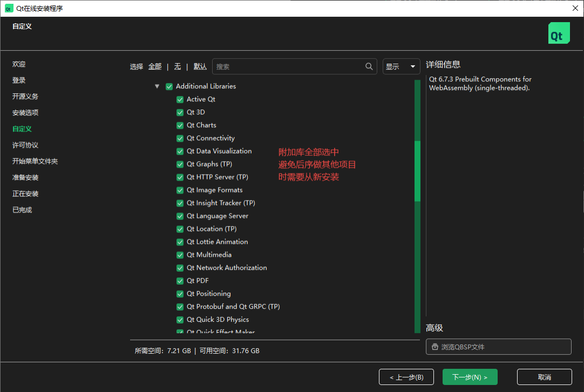Click the 详细信息 heading
The height and width of the screenshot is (392, 584).
pyautogui.click(x=443, y=64)
